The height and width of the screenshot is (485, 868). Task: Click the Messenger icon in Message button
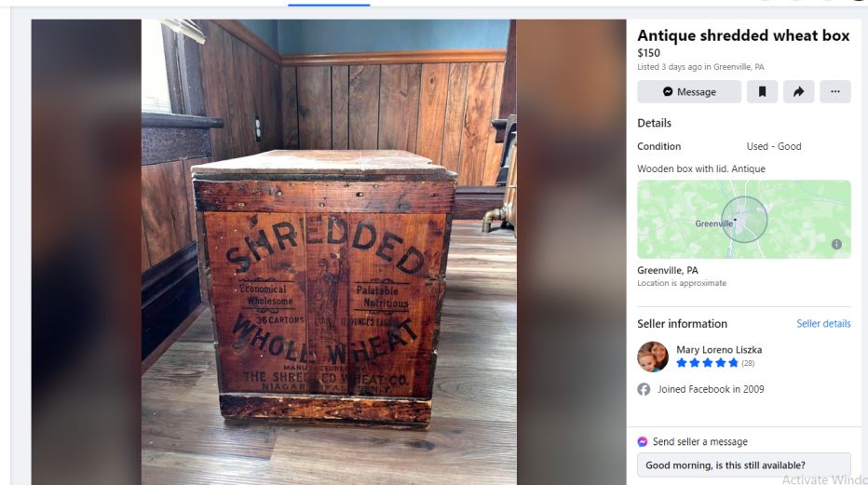tap(668, 92)
